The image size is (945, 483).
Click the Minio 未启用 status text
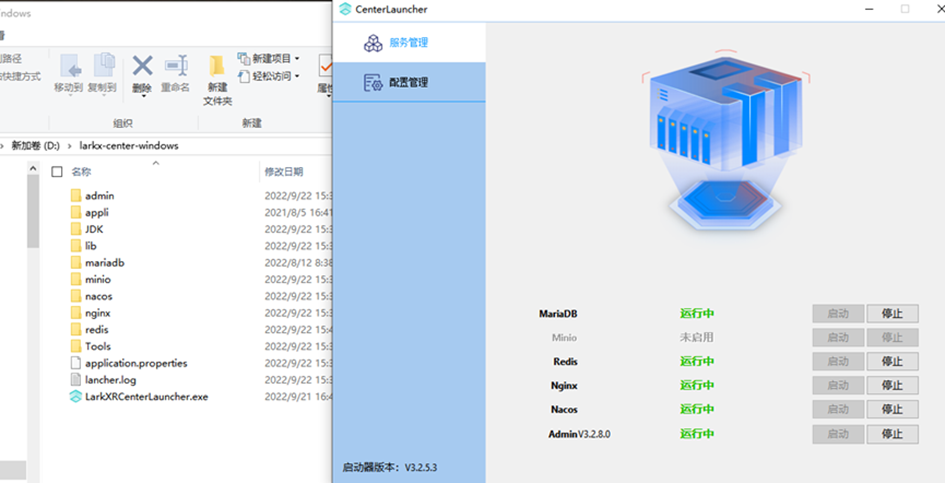coord(697,338)
